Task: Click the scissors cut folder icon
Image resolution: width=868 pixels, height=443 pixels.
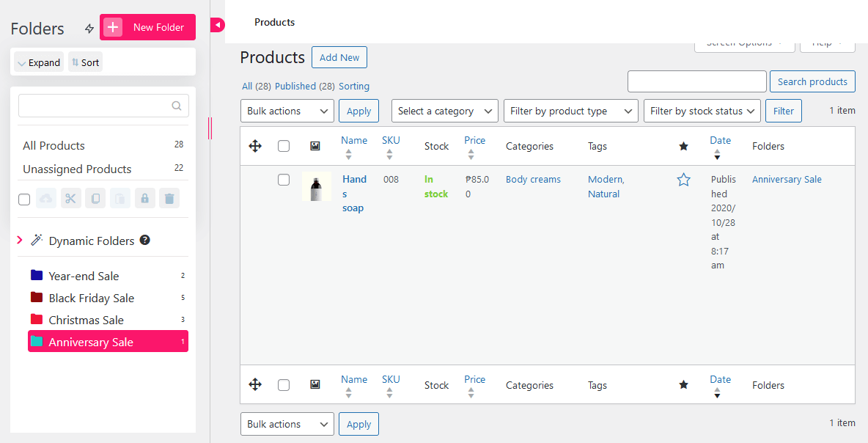Action: click(71, 198)
